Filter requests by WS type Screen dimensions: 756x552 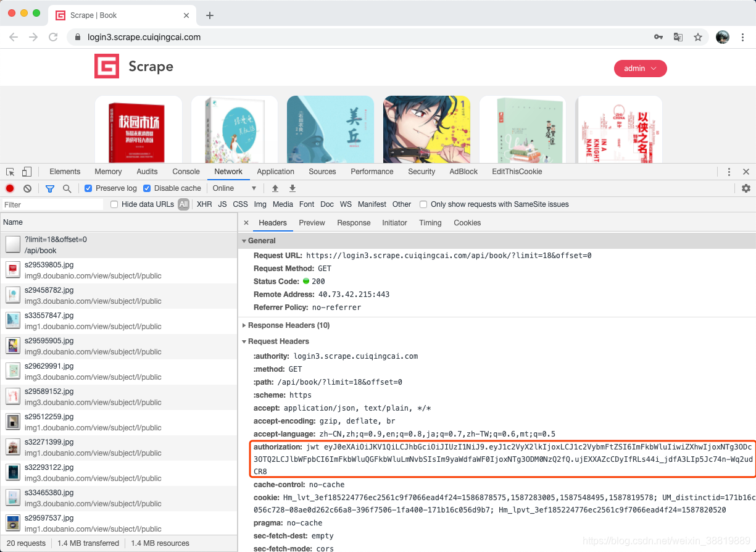346,204
